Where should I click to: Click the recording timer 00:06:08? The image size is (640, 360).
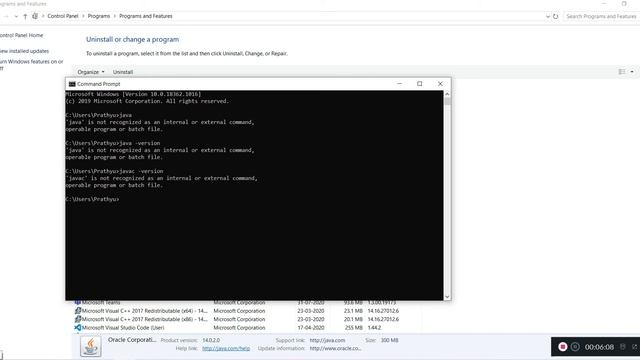pos(599,347)
